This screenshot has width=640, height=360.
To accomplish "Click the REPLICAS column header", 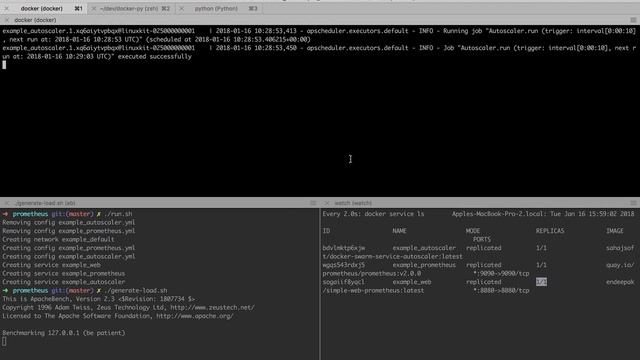I will pyautogui.click(x=550, y=231).
